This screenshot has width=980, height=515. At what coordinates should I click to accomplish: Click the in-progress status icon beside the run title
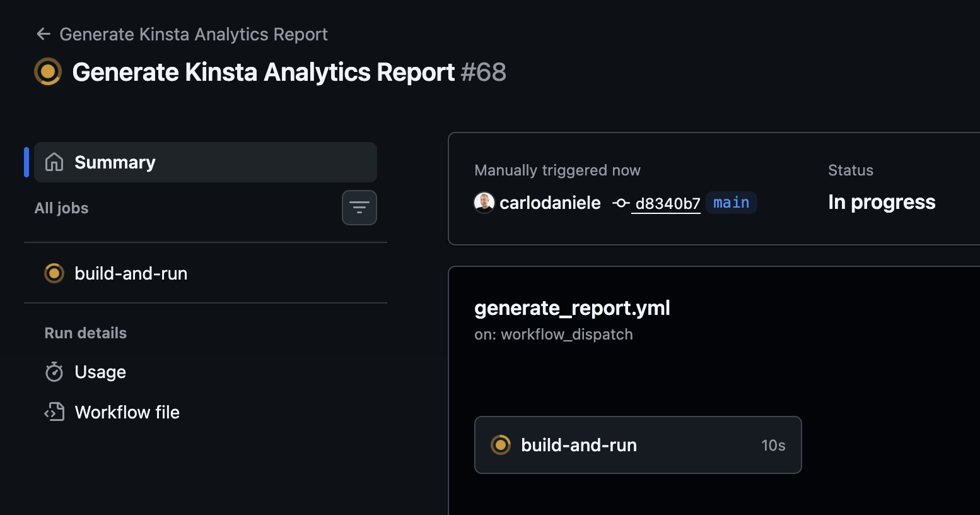click(48, 71)
